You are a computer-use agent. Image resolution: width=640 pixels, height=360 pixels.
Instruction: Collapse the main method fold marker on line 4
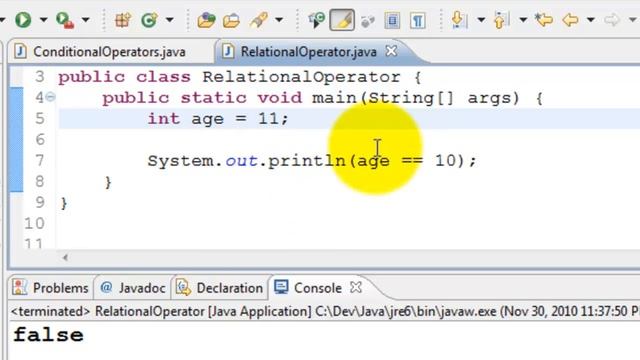click(x=51, y=97)
